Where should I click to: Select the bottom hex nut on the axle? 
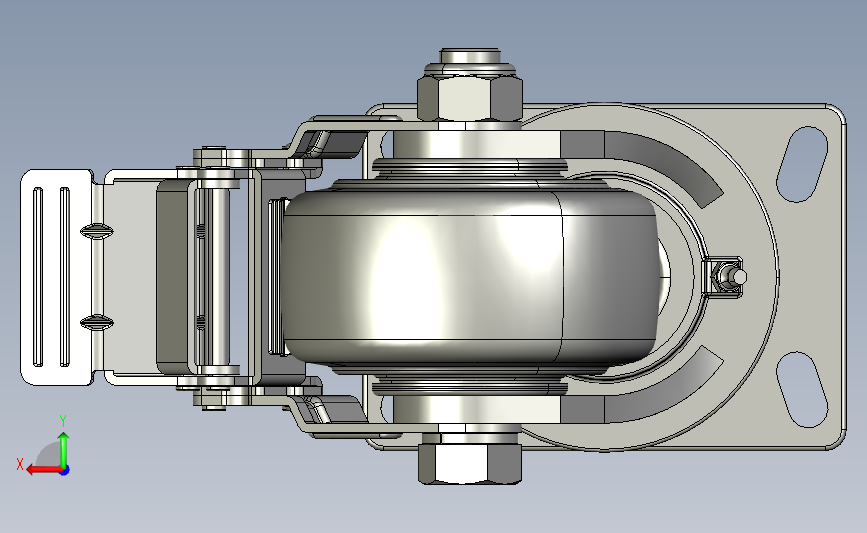[x=469, y=463]
